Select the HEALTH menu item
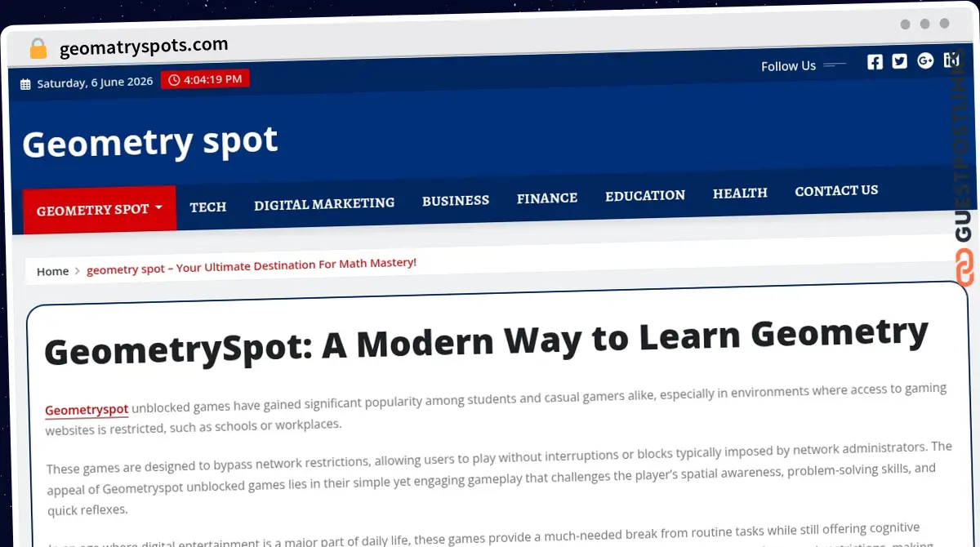This screenshot has width=980, height=547. pyautogui.click(x=740, y=193)
